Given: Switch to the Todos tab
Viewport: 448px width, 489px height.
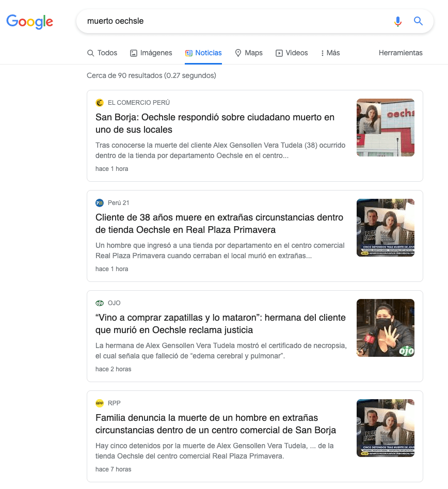Looking at the screenshot, I should pyautogui.click(x=102, y=53).
